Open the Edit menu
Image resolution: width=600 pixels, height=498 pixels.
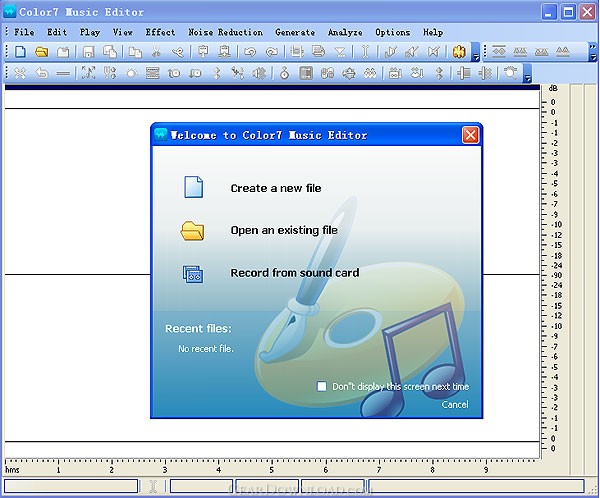point(57,32)
